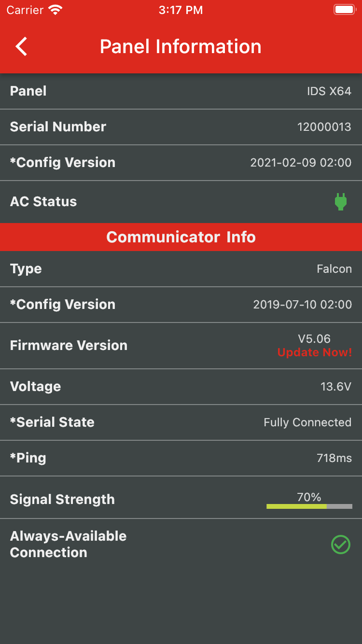The width and height of the screenshot is (362, 644).
Task: Tap the Panel Information title
Action: pyautogui.click(x=181, y=47)
